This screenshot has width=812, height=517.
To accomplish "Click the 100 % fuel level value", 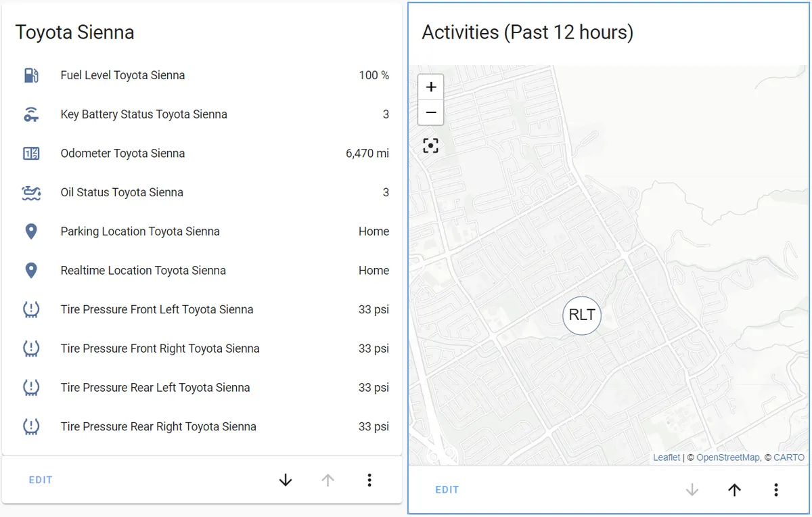I will 374,76.
